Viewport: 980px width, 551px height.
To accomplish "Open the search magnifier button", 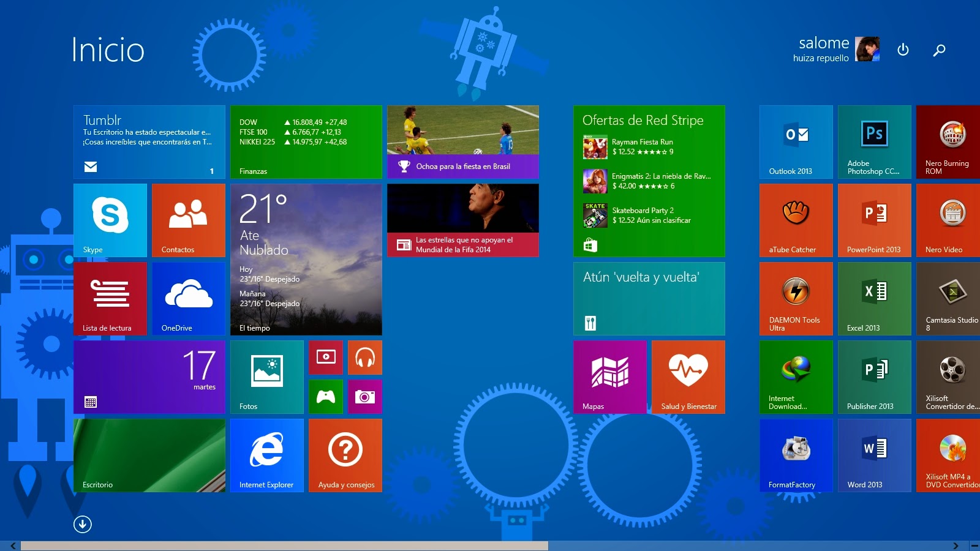I will (x=939, y=50).
